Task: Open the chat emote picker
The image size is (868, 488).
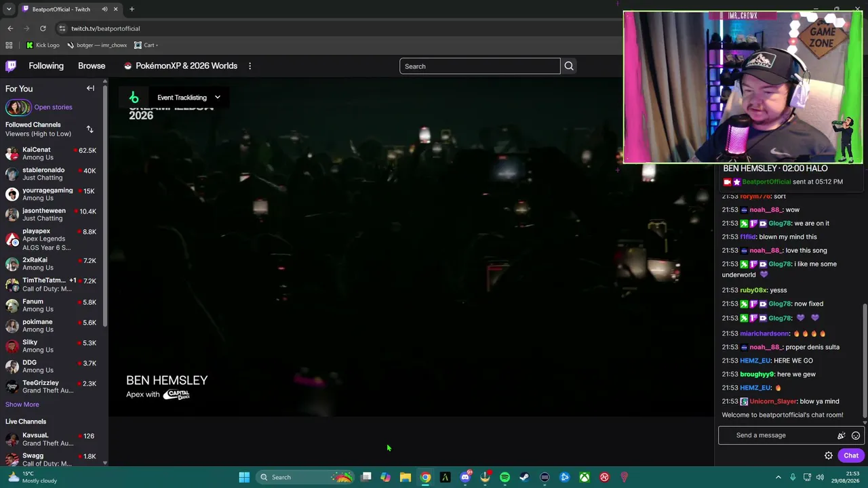Action: pos(856,436)
